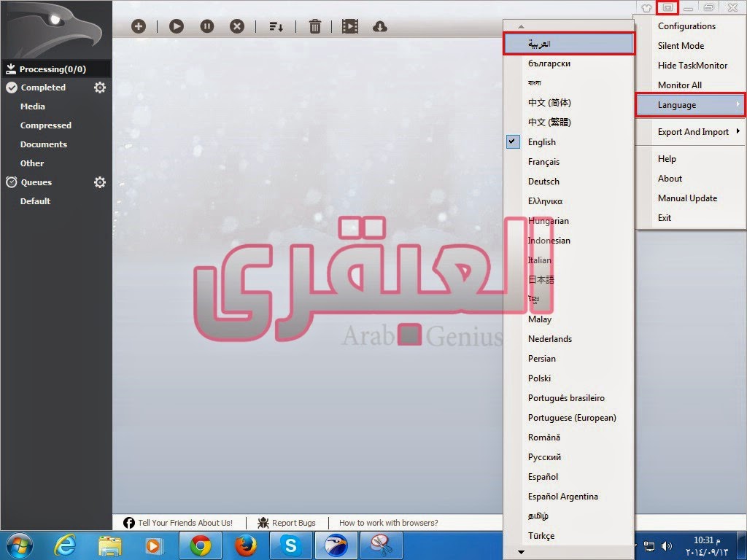The image size is (747, 560).
Task: Open the volume speaker tray icon
Action: pos(667,546)
